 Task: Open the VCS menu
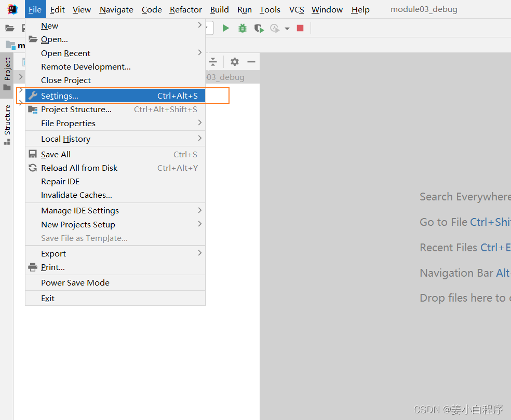[x=297, y=10]
